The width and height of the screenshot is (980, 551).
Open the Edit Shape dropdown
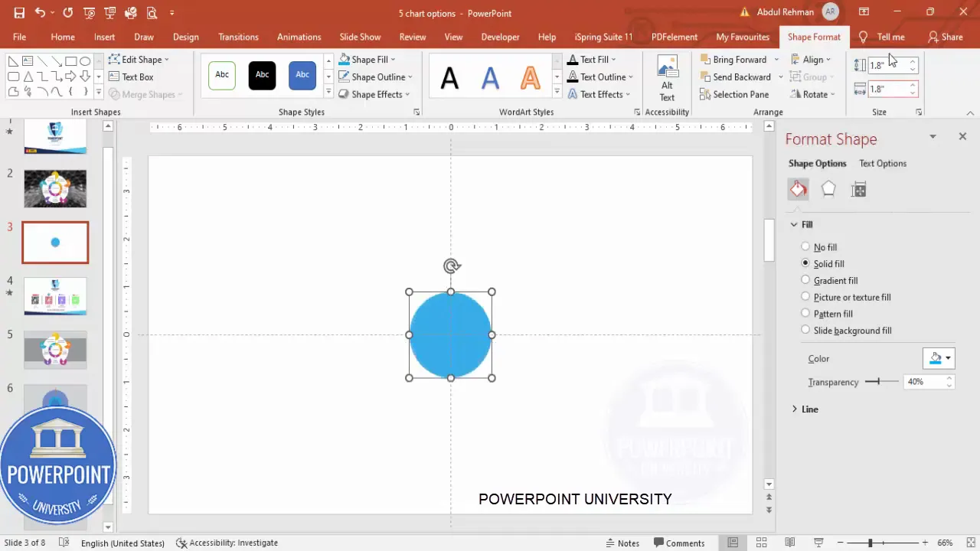pos(139,59)
